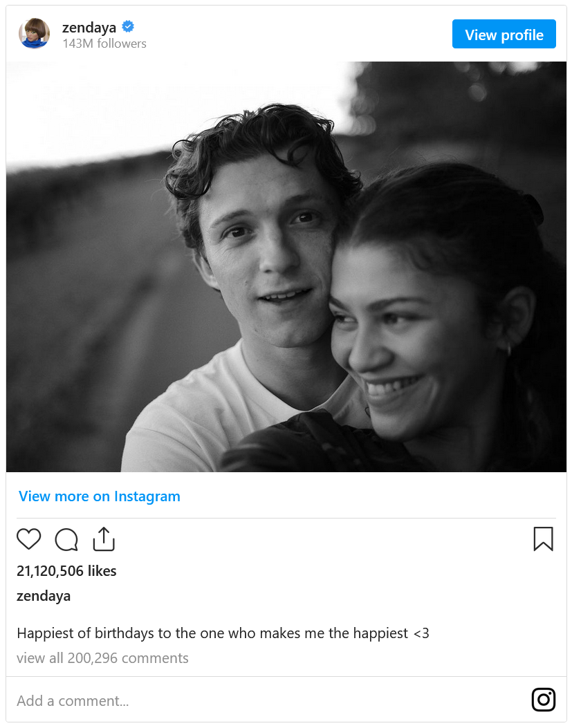The image size is (572, 728).
Task: Click the 21,120,506 likes count
Action: point(66,571)
